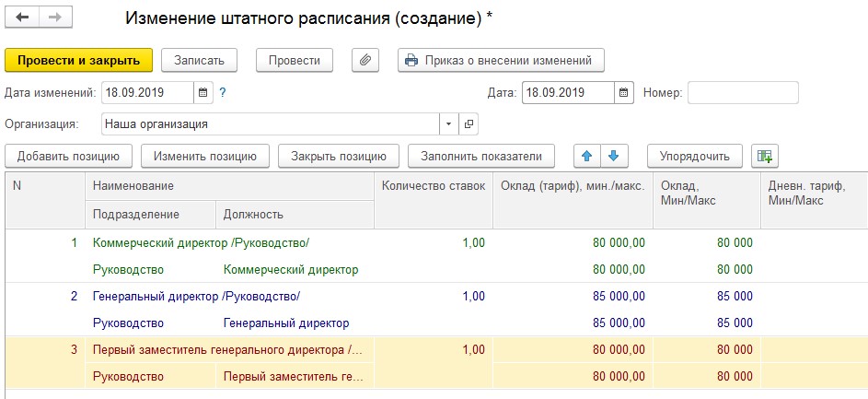Open calendar for Дата изменений field
868x399 pixels.
pos(203,93)
